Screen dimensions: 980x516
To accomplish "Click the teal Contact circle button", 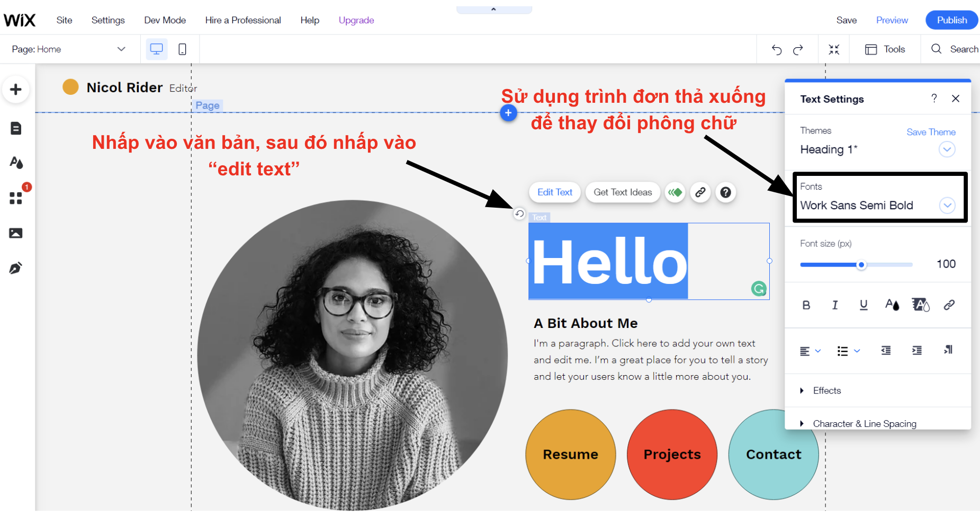I will pos(774,455).
